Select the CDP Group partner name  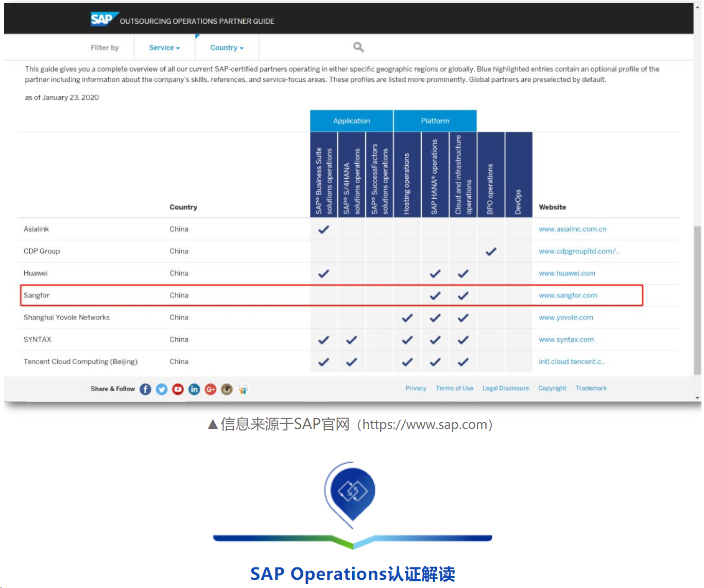tap(42, 251)
